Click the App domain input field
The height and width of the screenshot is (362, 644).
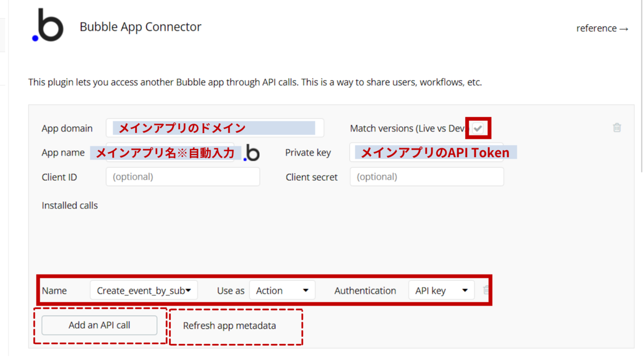click(x=215, y=128)
